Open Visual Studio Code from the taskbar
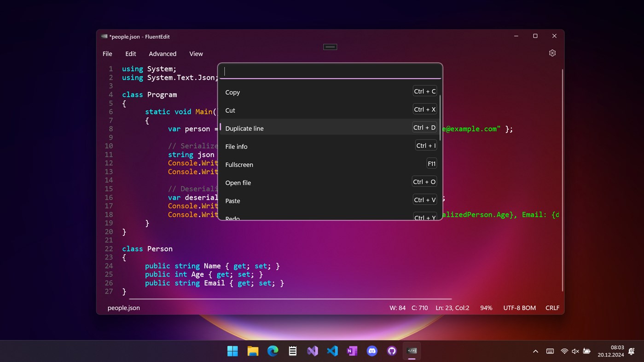 (x=332, y=351)
